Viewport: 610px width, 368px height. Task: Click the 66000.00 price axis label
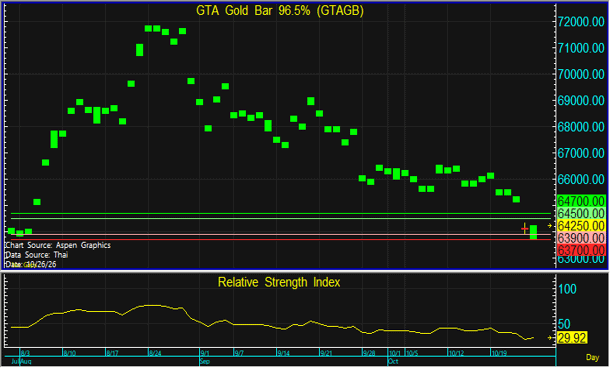pos(581,179)
